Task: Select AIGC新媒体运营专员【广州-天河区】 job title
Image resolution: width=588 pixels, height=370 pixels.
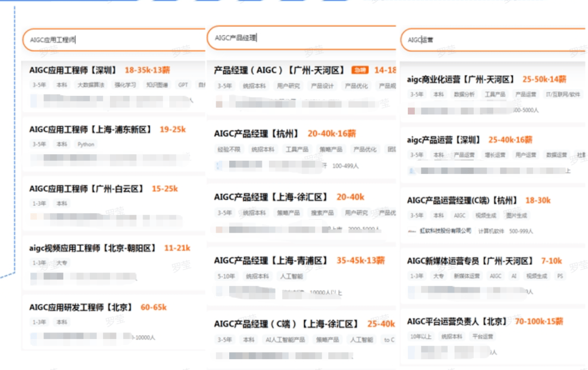Action: coord(470,261)
